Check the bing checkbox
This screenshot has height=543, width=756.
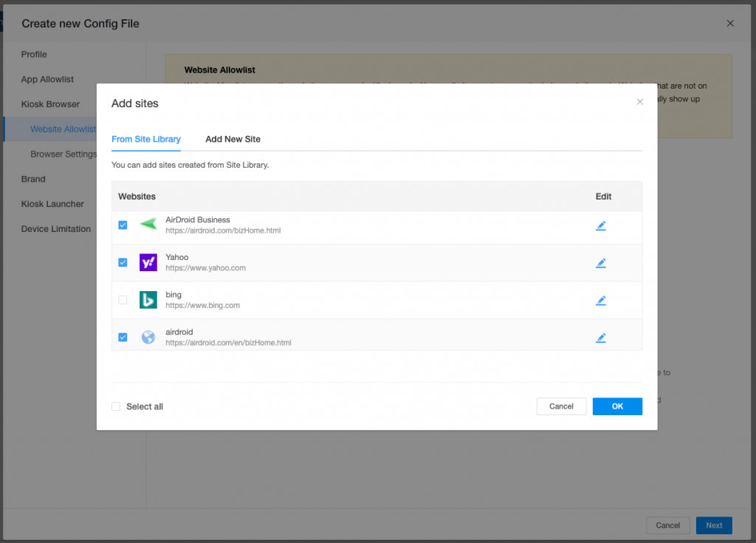click(x=123, y=300)
